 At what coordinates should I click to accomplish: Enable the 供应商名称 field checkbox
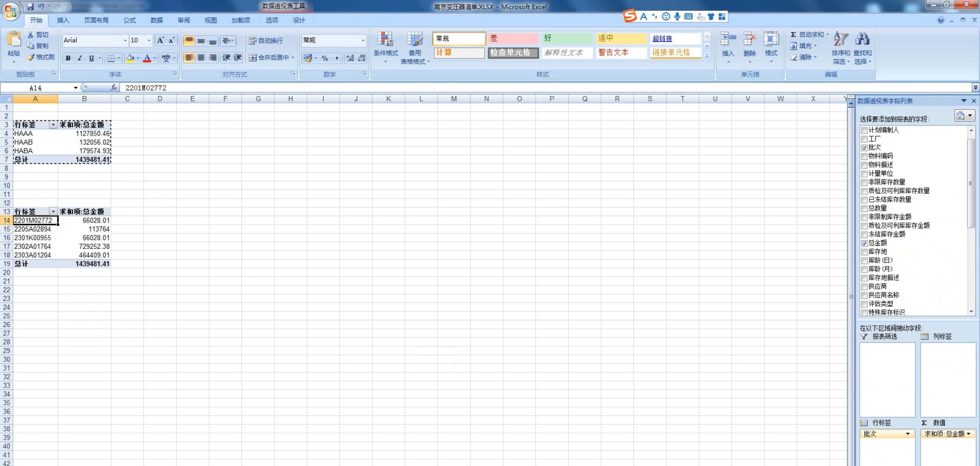click(x=864, y=295)
